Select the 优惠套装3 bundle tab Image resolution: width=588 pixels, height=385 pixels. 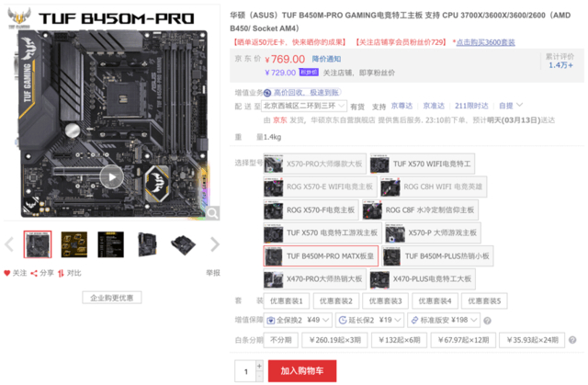click(x=385, y=301)
